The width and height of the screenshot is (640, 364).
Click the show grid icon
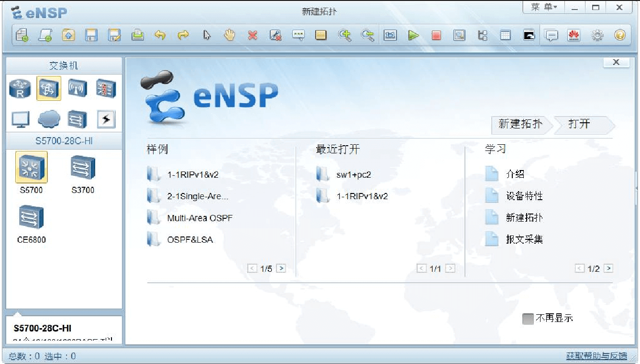[506, 35]
